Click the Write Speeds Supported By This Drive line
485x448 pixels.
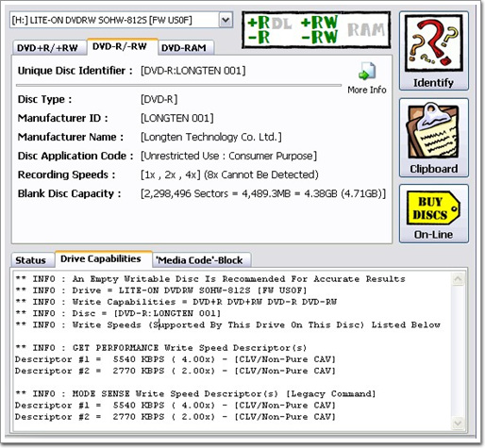pyautogui.click(x=227, y=325)
